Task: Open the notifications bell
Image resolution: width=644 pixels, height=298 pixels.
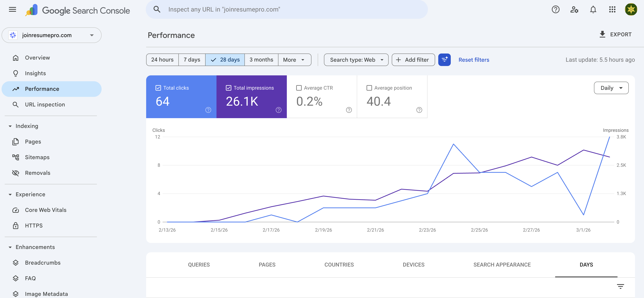Action: pyautogui.click(x=593, y=10)
